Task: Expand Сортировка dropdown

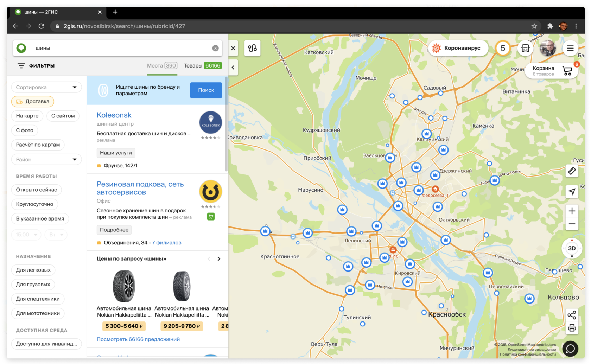Action: (x=46, y=87)
